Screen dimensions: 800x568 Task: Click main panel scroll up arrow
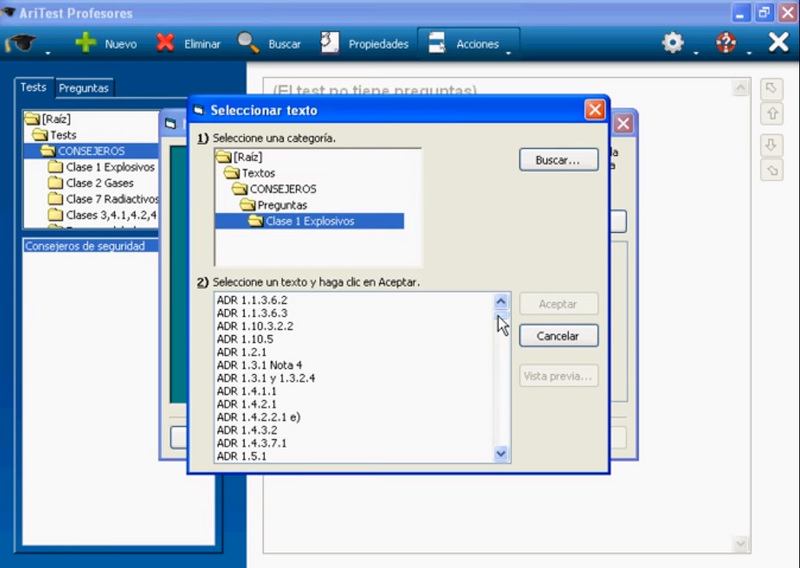pos(740,88)
